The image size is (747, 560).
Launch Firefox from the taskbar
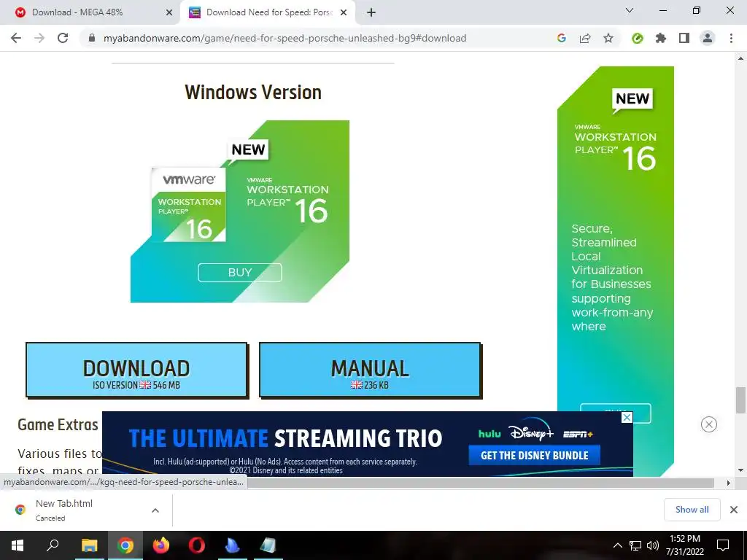[161, 545]
